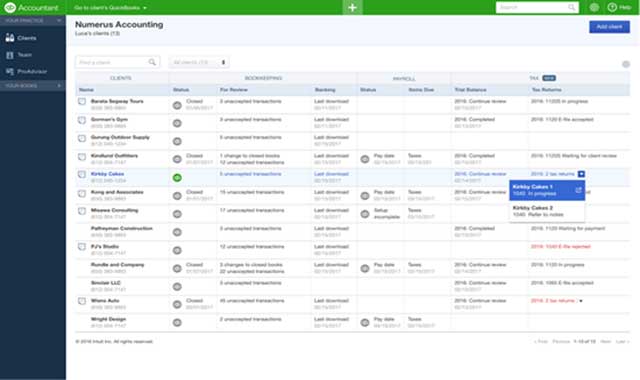Screen dimensions: 640x380
Task: Click Palfreyman Construction bookkeeping status icon
Action: coord(177,232)
